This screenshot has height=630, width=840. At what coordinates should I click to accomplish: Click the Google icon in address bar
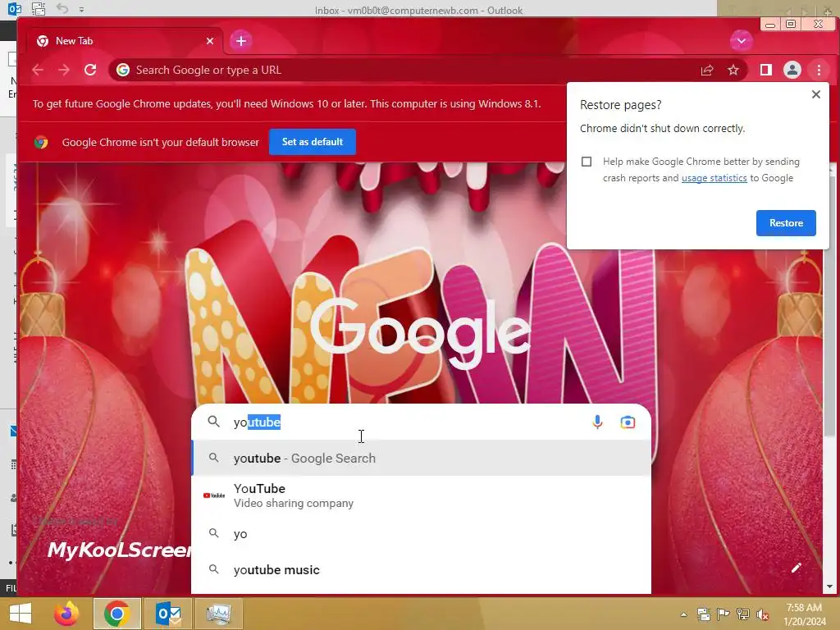click(x=123, y=71)
